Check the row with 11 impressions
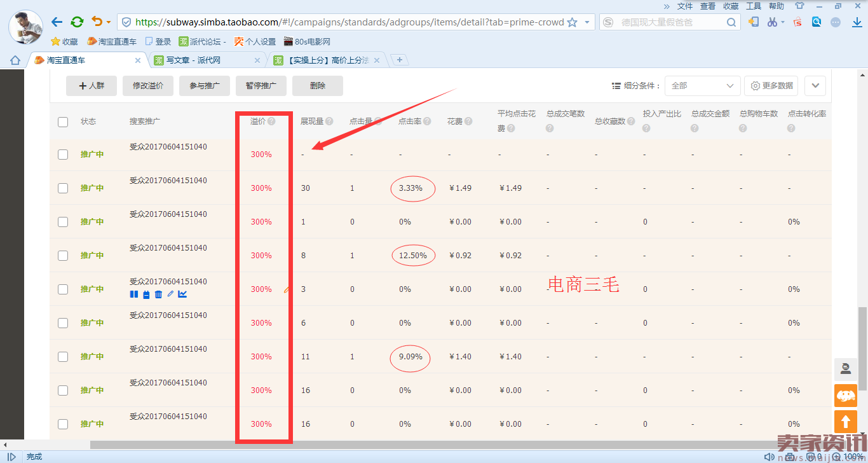 [63, 357]
